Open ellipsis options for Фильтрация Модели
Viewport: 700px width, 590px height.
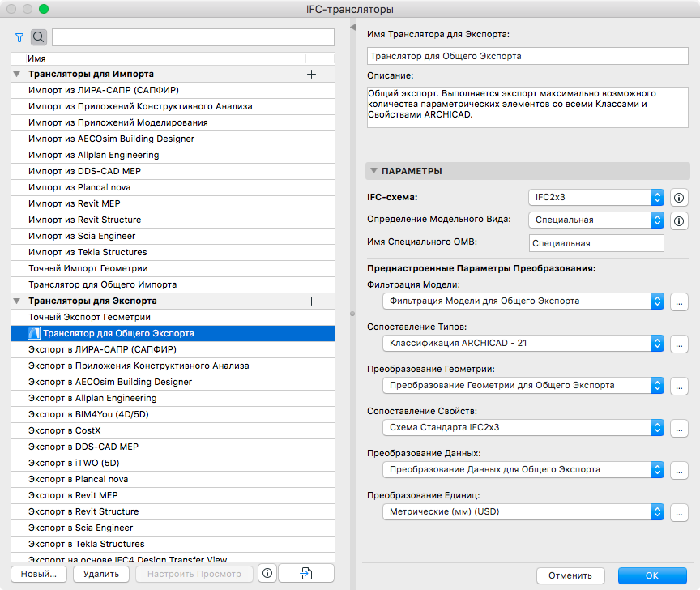[679, 301]
